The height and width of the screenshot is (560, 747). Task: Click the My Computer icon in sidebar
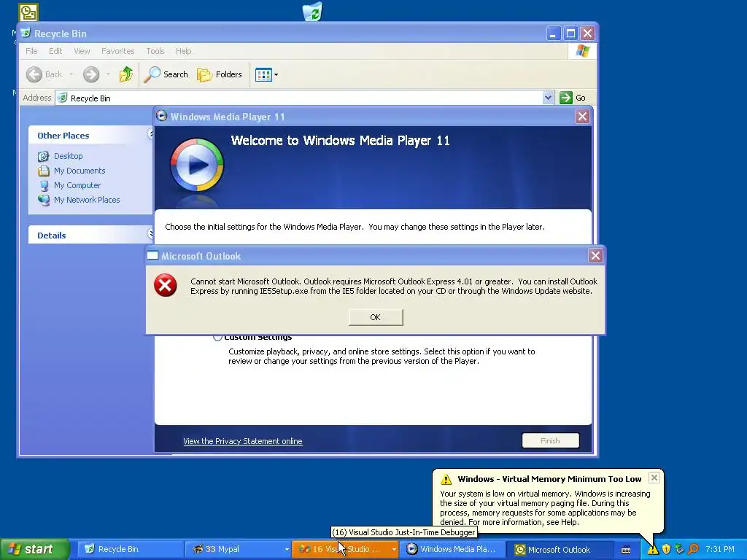pyautogui.click(x=43, y=185)
